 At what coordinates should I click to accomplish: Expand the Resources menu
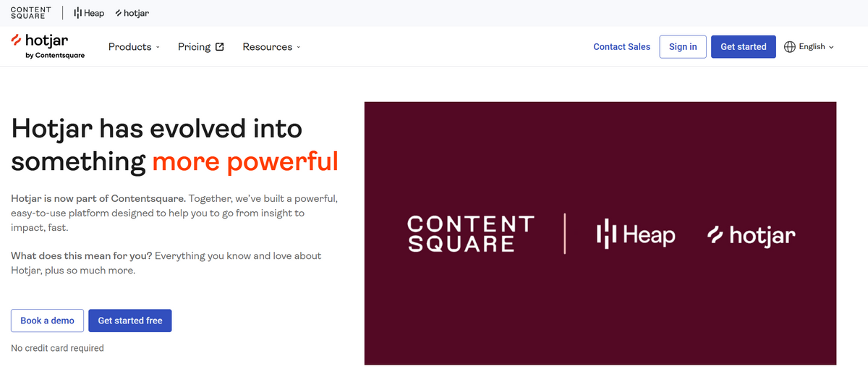point(271,47)
